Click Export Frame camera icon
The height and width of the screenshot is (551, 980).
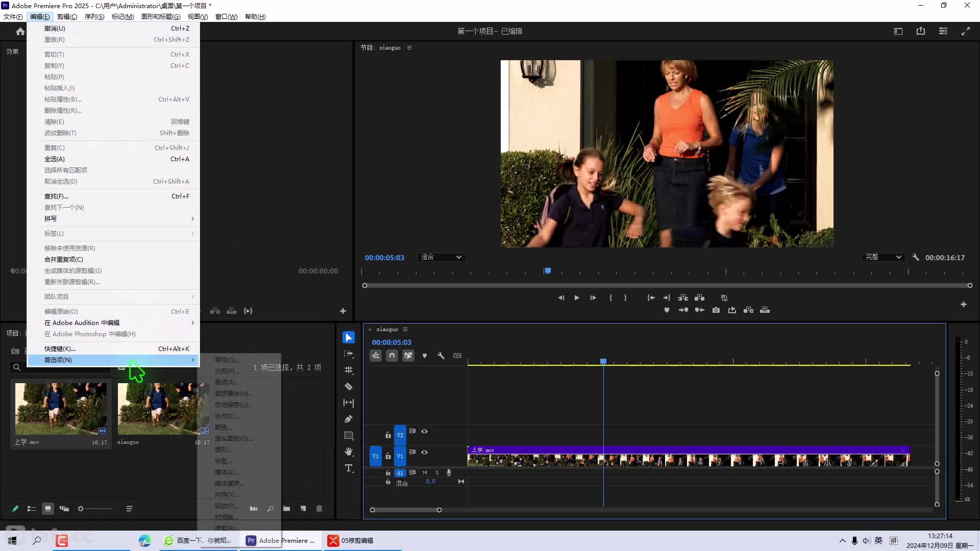pyautogui.click(x=716, y=310)
